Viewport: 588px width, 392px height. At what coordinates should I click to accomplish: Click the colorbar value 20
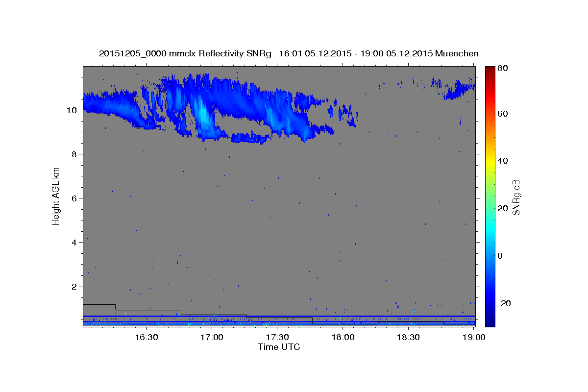[504, 208]
